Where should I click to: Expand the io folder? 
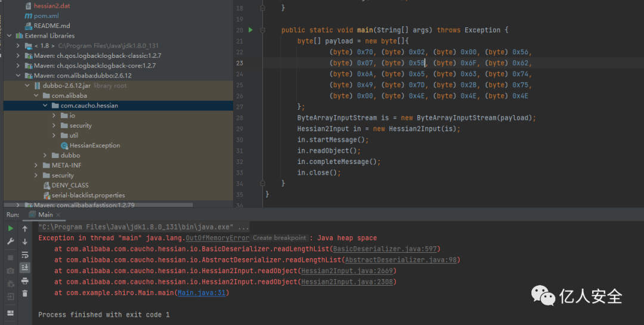(x=54, y=116)
